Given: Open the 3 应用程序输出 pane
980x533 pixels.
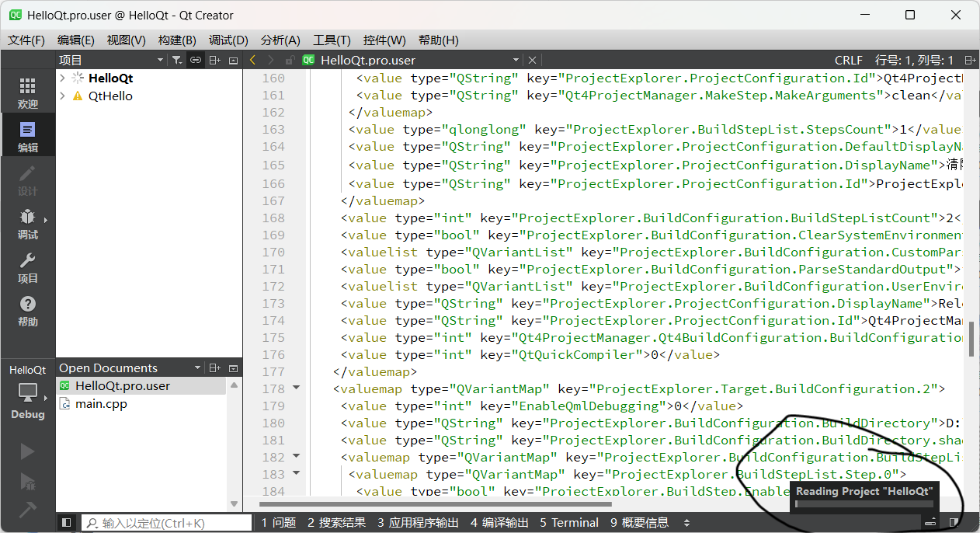Looking at the screenshot, I should [418, 523].
